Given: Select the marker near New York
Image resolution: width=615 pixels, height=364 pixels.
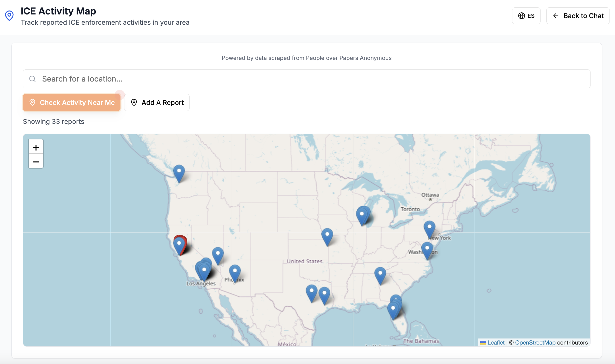Looking at the screenshot, I should click(x=429, y=229).
